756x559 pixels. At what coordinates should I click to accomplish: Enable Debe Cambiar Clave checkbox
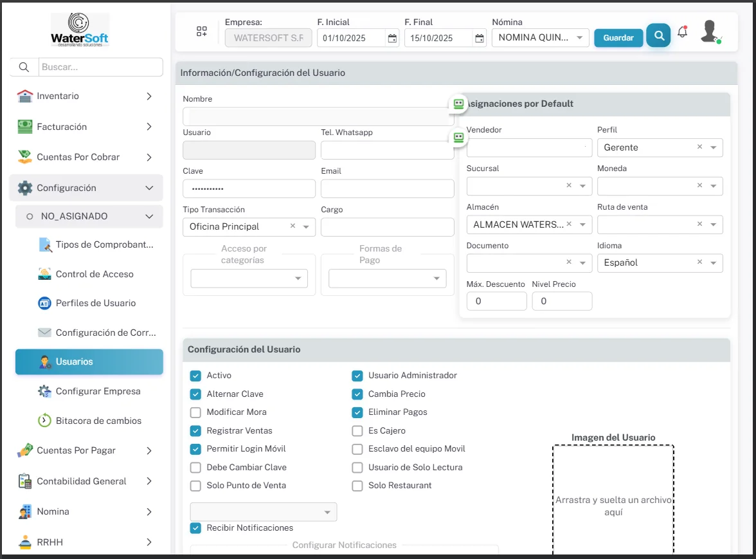[x=195, y=468]
